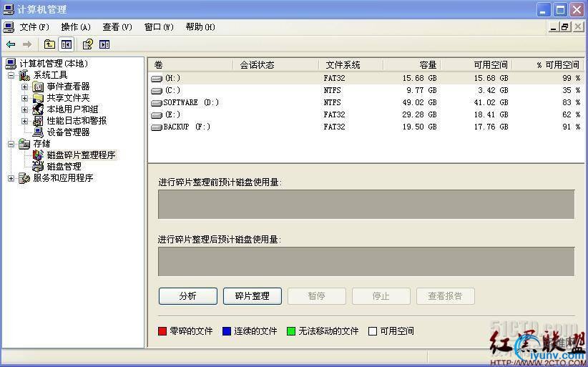Expand the 本地用户和组 node
The width and height of the screenshot is (588, 367).
point(25,109)
